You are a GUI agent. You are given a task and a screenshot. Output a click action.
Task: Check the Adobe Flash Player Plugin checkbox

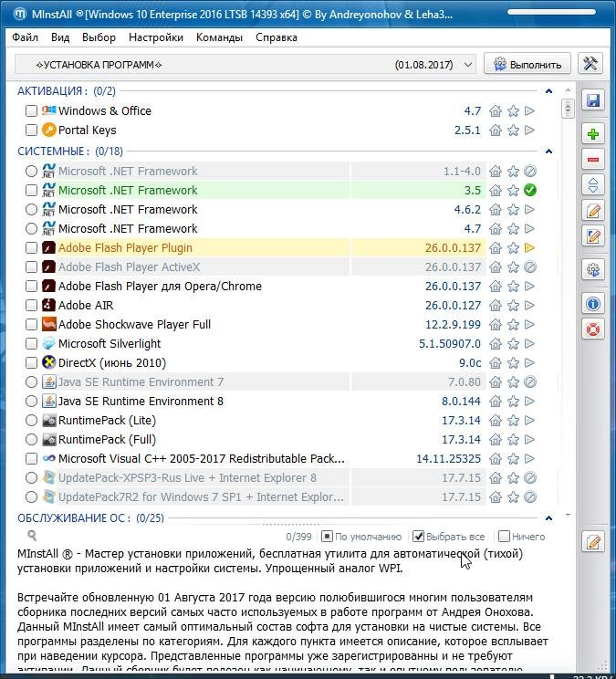31,247
